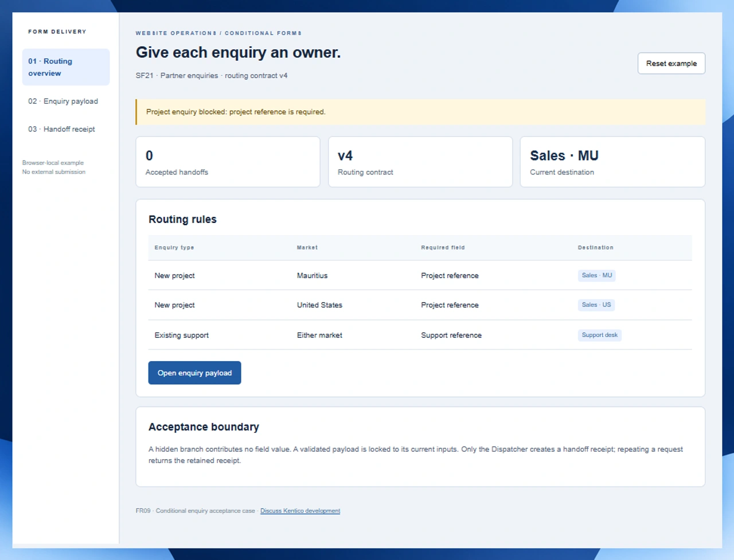The image size is (734, 560).
Task: Click the SF21 Partner enquiries subtitle
Action: (212, 76)
